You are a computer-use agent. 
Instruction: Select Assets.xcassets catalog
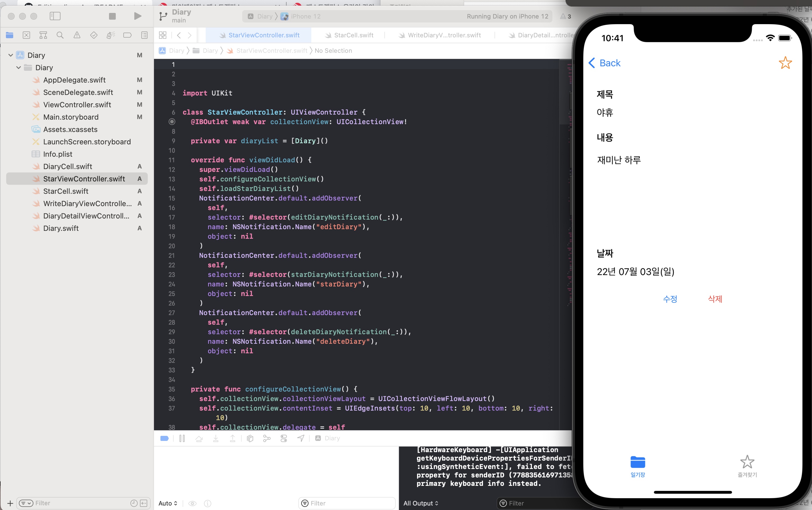click(70, 129)
